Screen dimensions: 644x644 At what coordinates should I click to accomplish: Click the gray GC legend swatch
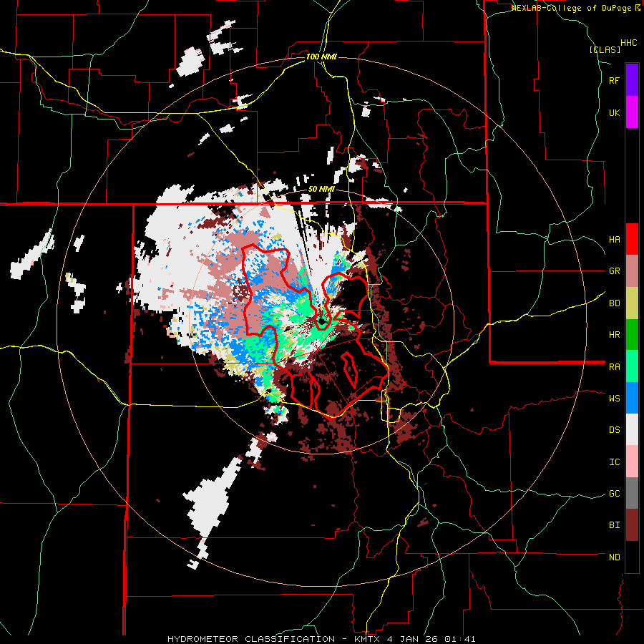[632, 493]
